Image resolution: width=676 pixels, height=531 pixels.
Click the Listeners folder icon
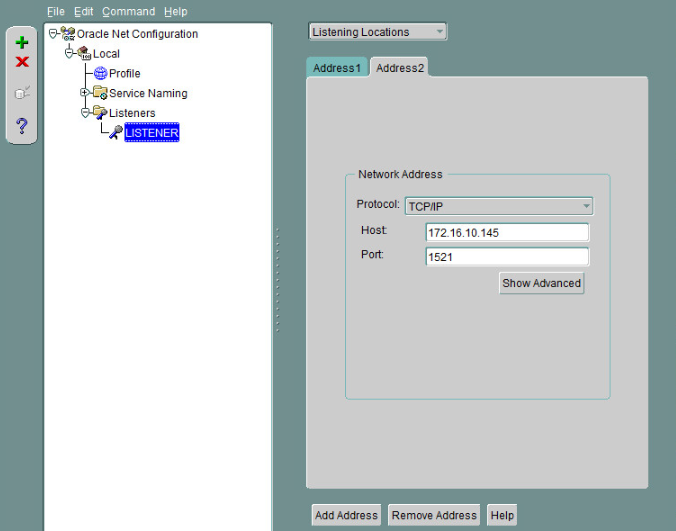point(100,113)
